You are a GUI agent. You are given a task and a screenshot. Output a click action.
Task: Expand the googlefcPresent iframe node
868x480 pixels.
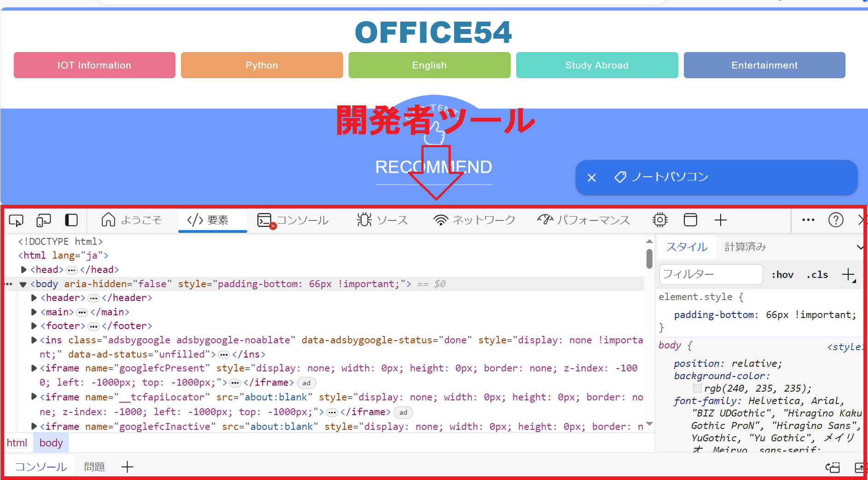tap(34, 369)
